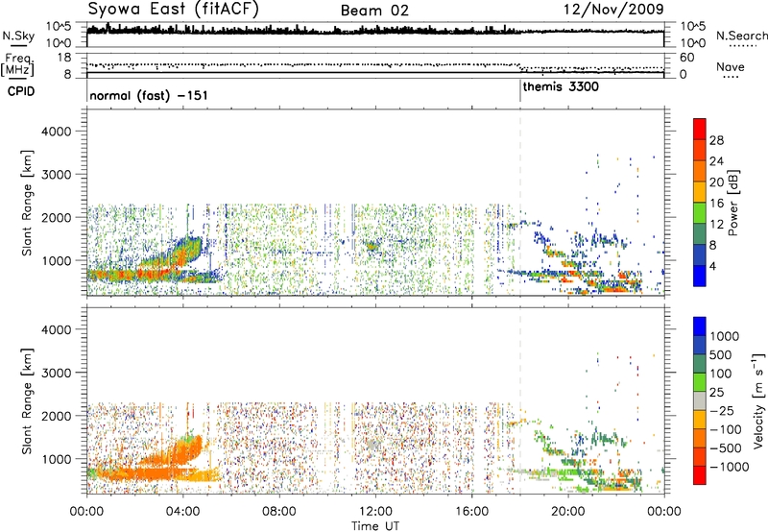Click the "Nave" legend label
The image size is (768, 532).
click(x=731, y=66)
